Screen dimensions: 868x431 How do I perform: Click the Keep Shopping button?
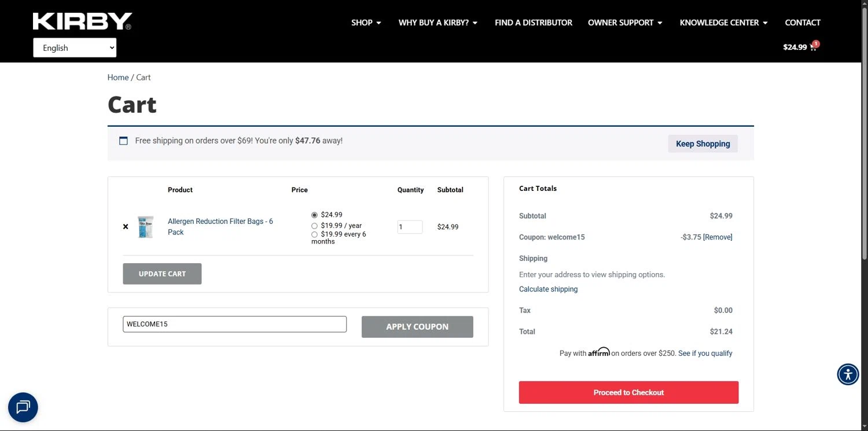point(703,143)
